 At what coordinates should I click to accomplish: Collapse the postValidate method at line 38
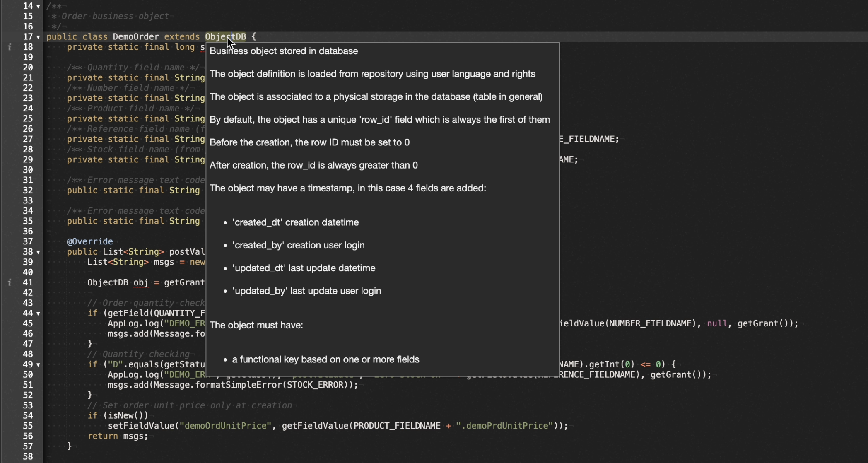[x=38, y=252]
